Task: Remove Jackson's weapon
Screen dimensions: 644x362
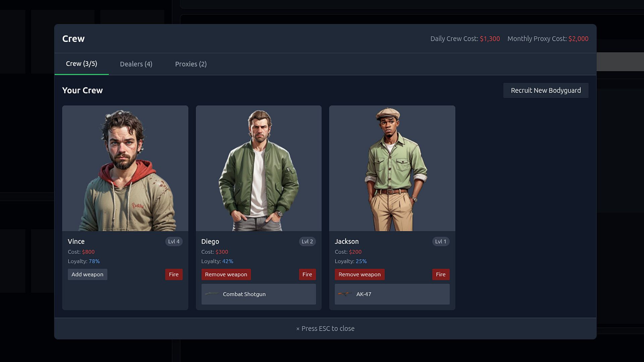Action: pyautogui.click(x=359, y=274)
